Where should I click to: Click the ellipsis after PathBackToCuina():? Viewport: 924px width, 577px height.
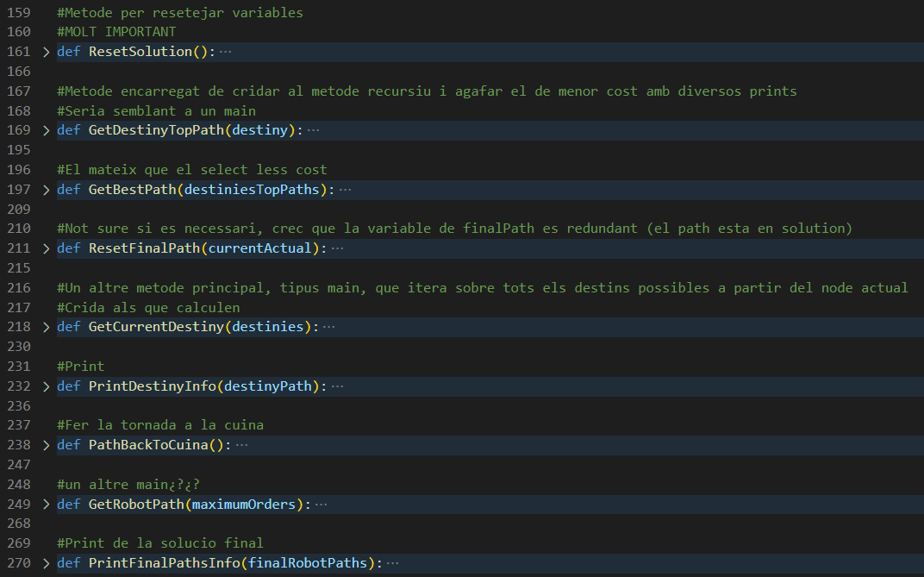pyautogui.click(x=241, y=446)
